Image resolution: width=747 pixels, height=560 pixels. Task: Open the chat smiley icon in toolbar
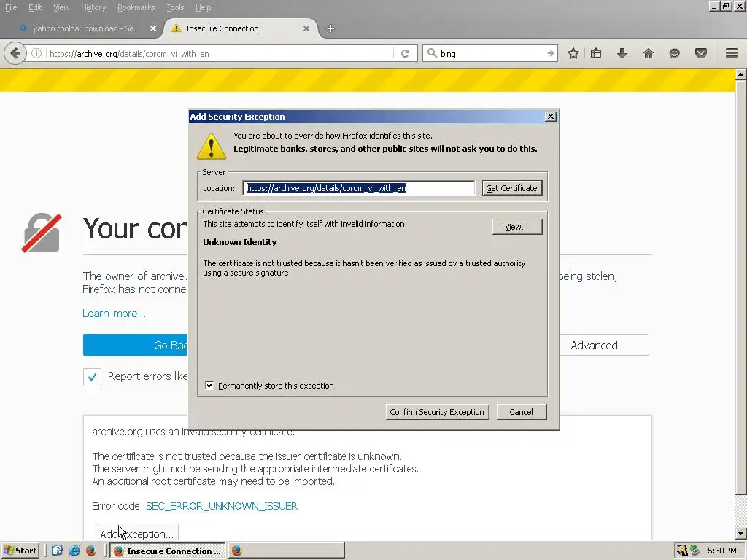click(x=674, y=53)
